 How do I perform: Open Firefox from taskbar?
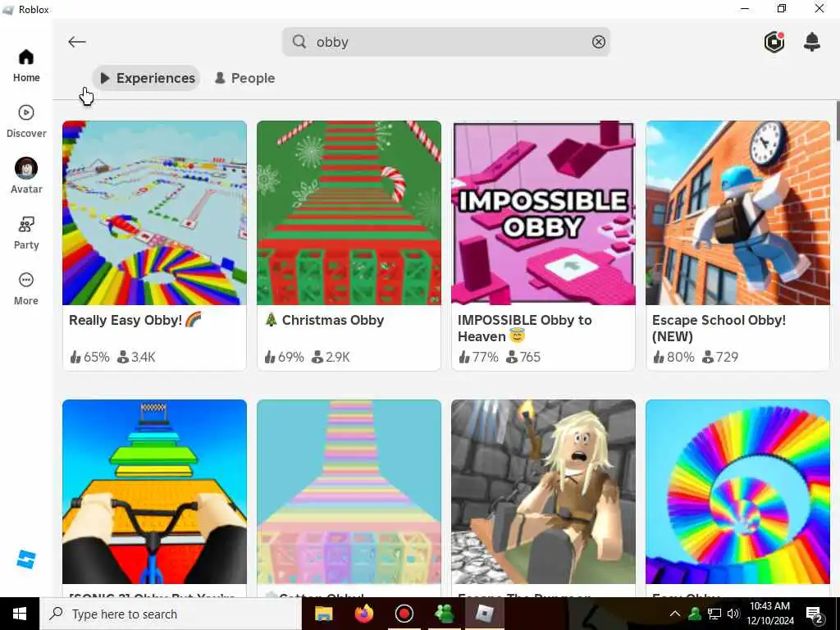363,614
